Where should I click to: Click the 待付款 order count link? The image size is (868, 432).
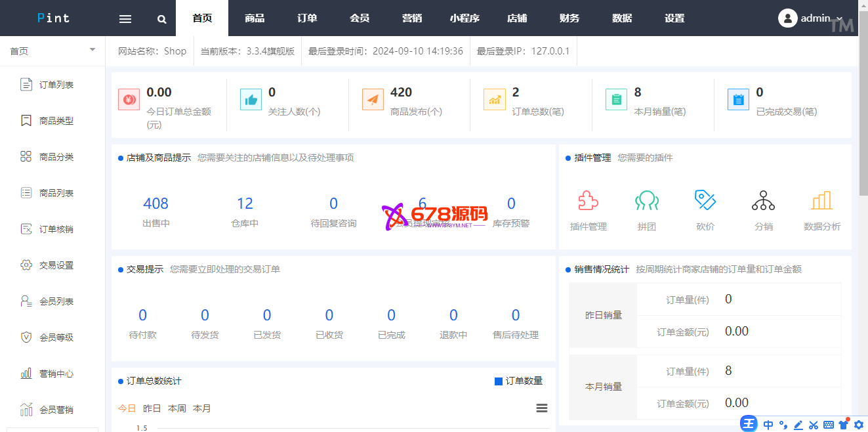pos(143,315)
